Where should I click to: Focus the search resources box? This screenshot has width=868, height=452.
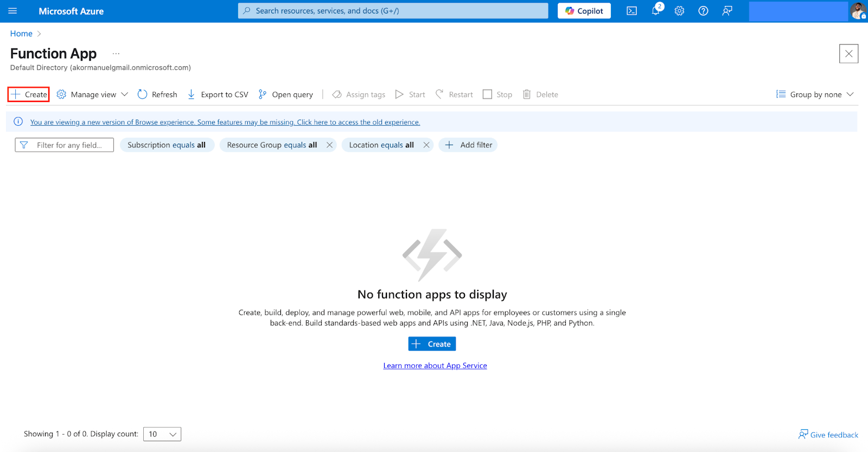coord(393,11)
